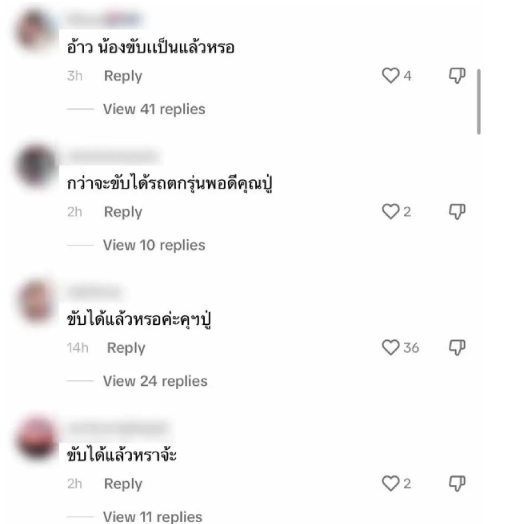Open the avatar beside the 14h comment
The height and width of the screenshot is (524, 524).
tap(36, 302)
